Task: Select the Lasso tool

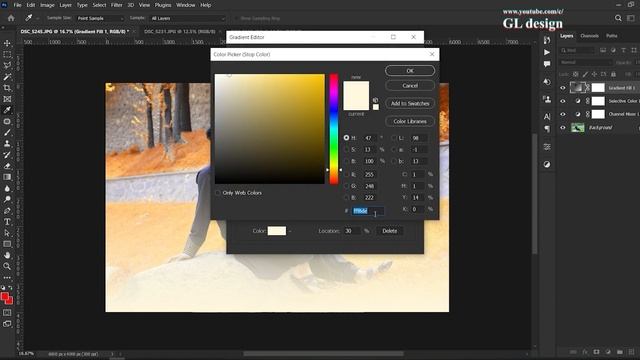Action: [7, 65]
